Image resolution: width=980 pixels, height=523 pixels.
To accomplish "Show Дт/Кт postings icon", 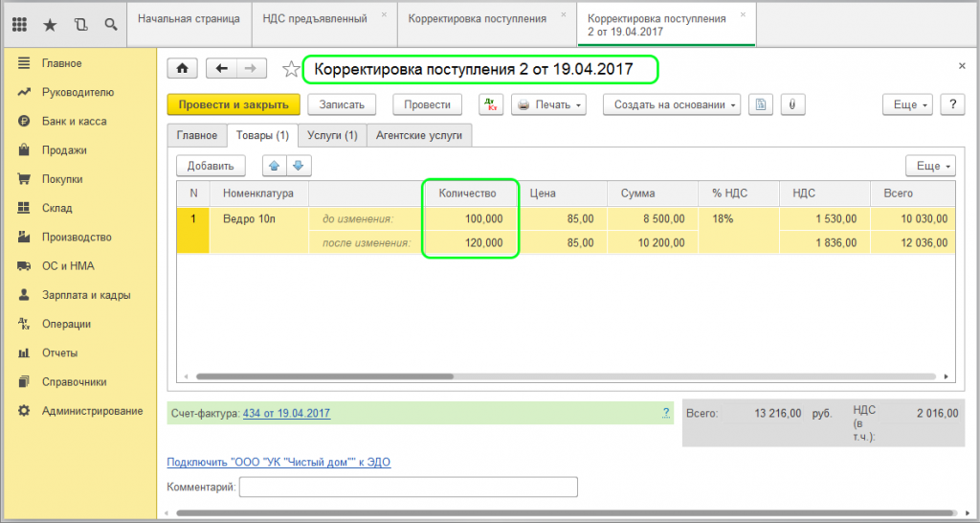I will pos(491,104).
